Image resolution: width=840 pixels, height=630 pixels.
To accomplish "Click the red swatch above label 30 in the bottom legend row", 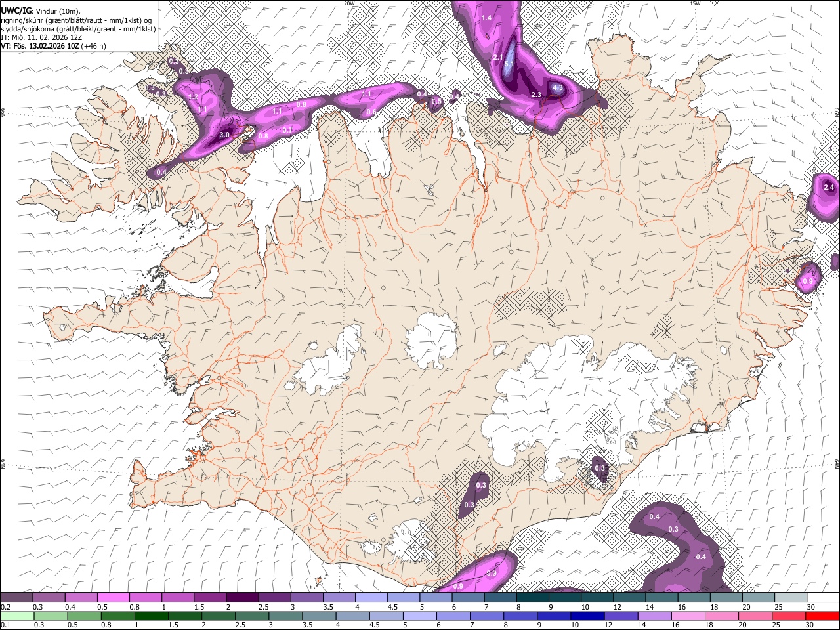I will 821,616.
